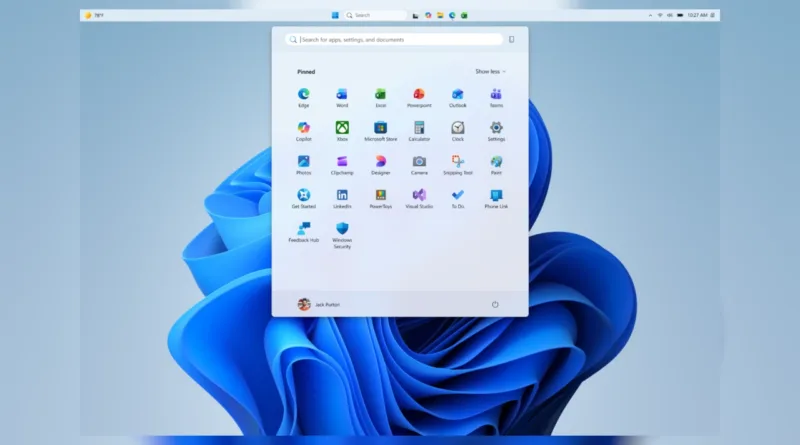Click the taskbar Search box
Image resolution: width=800 pixels, height=445 pixels.
375,15
